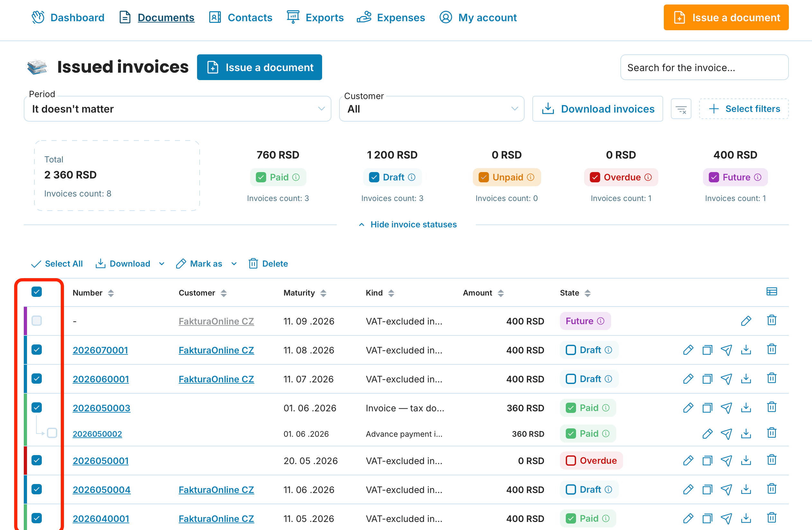Expand the bulk Download options chevron

coord(162,264)
